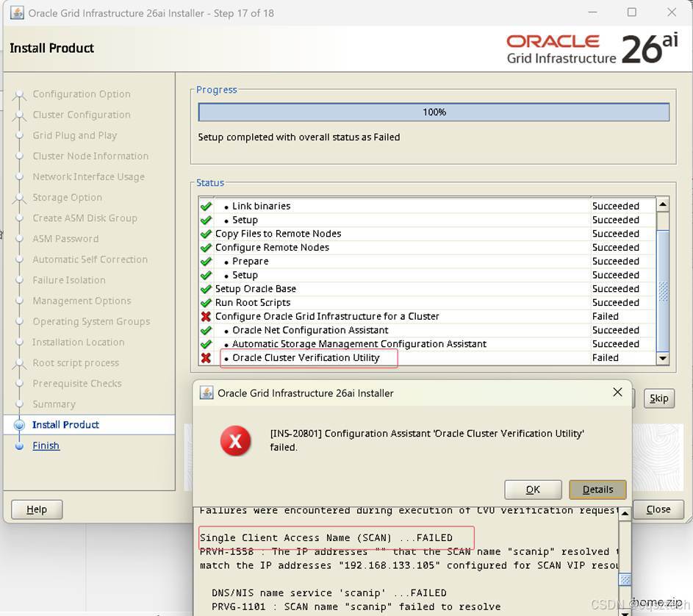Maximize the installer window
This screenshot has height=616, width=693.
pyautogui.click(x=632, y=12)
